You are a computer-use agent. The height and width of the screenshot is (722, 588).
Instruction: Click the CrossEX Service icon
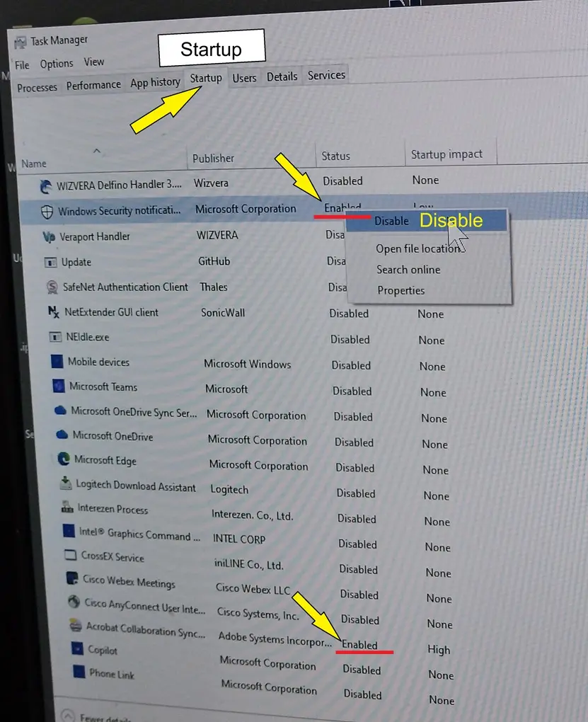point(71,555)
